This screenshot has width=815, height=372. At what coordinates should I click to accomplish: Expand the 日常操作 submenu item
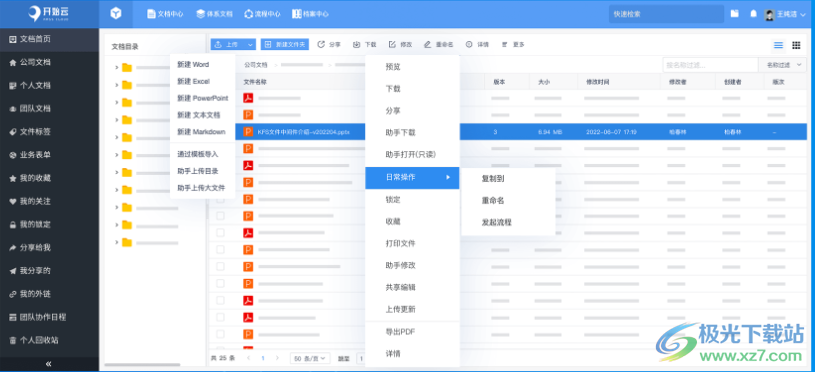click(x=412, y=178)
